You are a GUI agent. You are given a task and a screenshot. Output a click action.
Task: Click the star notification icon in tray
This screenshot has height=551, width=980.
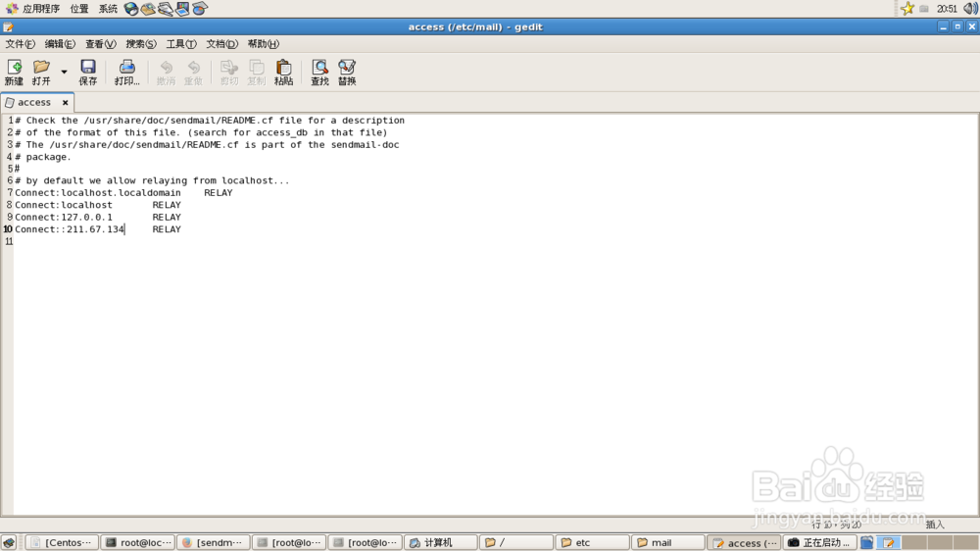click(x=907, y=9)
